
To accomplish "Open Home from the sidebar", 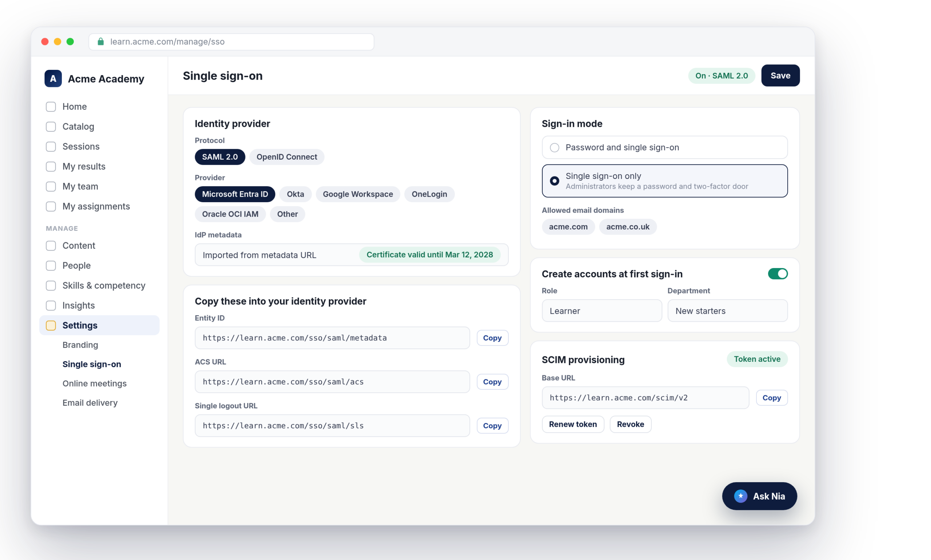I will coord(99,107).
